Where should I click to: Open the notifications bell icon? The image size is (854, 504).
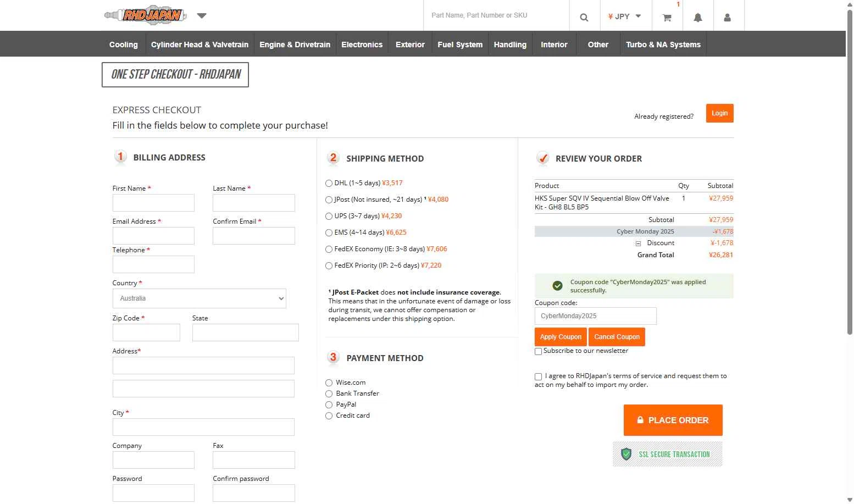(x=698, y=18)
